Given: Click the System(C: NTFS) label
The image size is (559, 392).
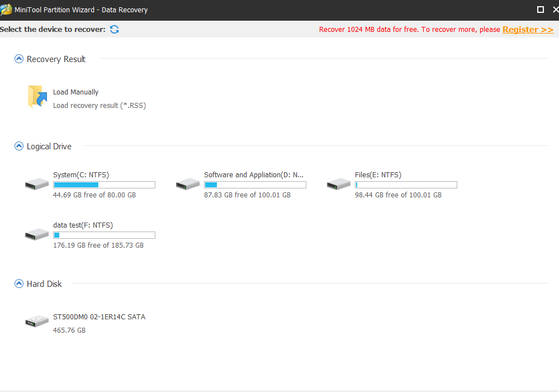Looking at the screenshot, I should point(81,175).
